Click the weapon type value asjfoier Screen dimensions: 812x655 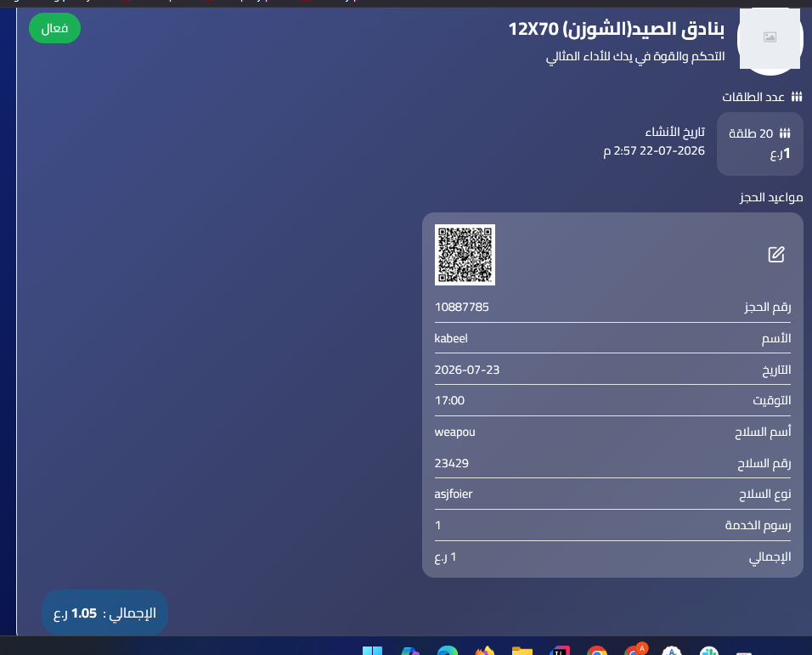pyautogui.click(x=453, y=494)
